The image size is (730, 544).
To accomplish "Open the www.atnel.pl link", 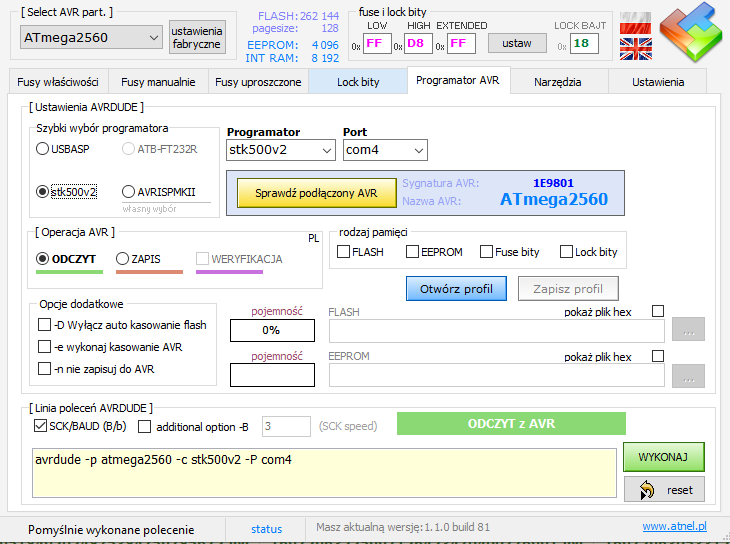I will coord(674,526).
